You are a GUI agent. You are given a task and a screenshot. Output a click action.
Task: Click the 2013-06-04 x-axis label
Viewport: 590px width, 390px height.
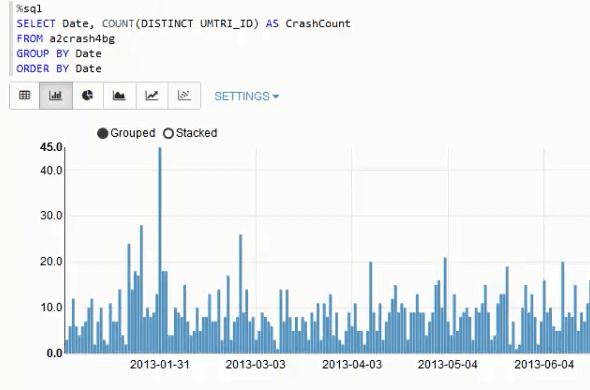click(x=544, y=364)
